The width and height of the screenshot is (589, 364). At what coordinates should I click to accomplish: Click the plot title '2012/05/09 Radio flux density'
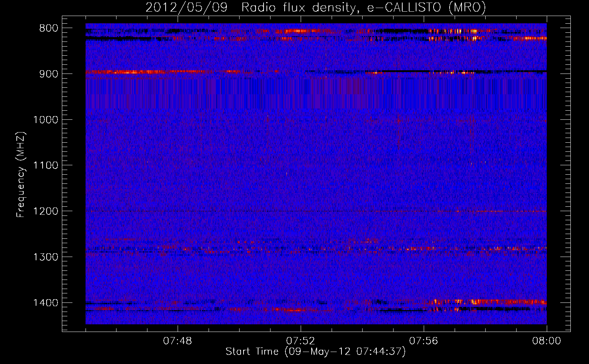[x=316, y=7]
